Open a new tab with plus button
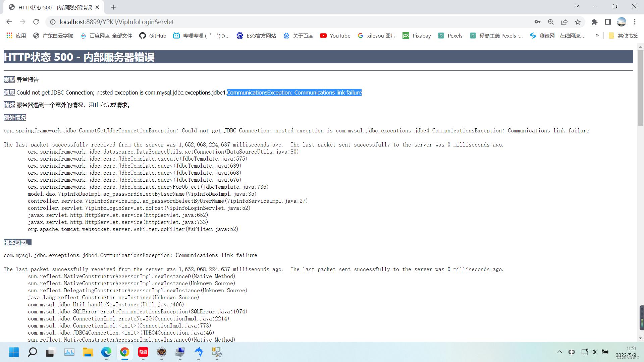This screenshot has width=644, height=362. [113, 7]
